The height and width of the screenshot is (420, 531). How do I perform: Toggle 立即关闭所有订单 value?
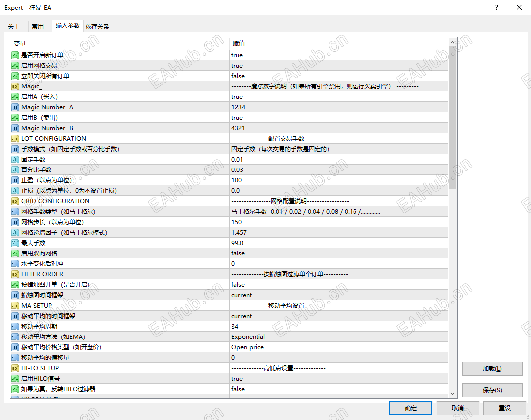(x=298, y=76)
